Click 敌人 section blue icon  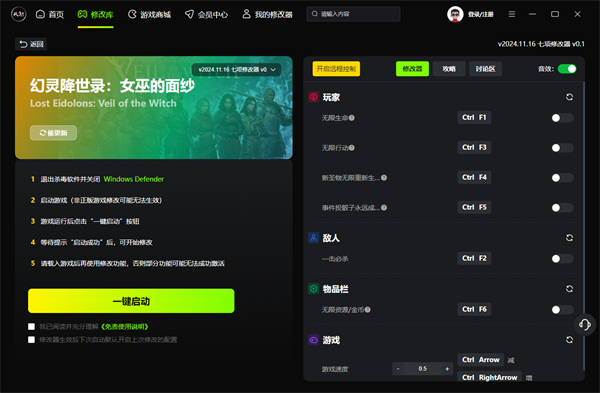[x=313, y=238]
